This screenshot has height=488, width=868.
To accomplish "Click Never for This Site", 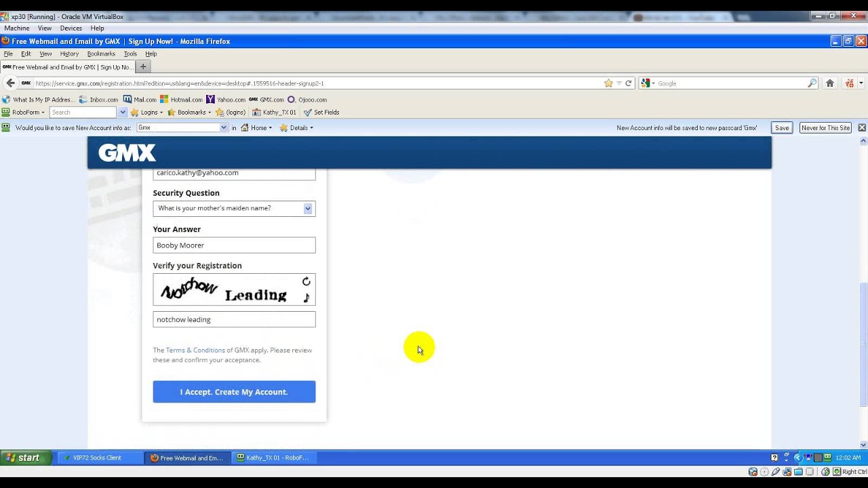I will (825, 127).
